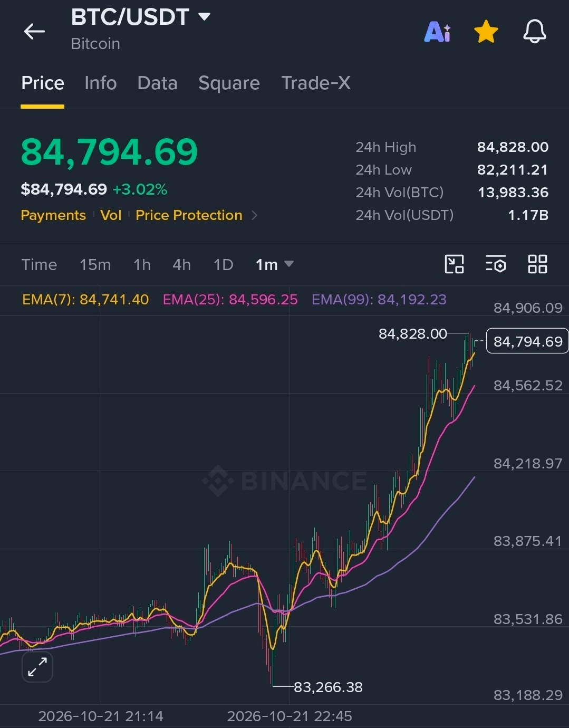Image resolution: width=569 pixels, height=728 pixels.
Task: Select the 1h chart interval
Action: click(142, 265)
